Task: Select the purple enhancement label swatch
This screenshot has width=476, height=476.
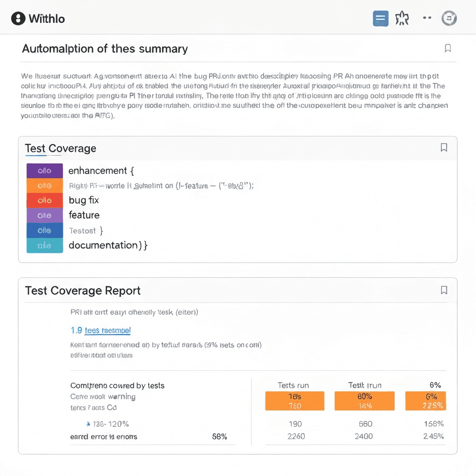Action: click(x=45, y=171)
